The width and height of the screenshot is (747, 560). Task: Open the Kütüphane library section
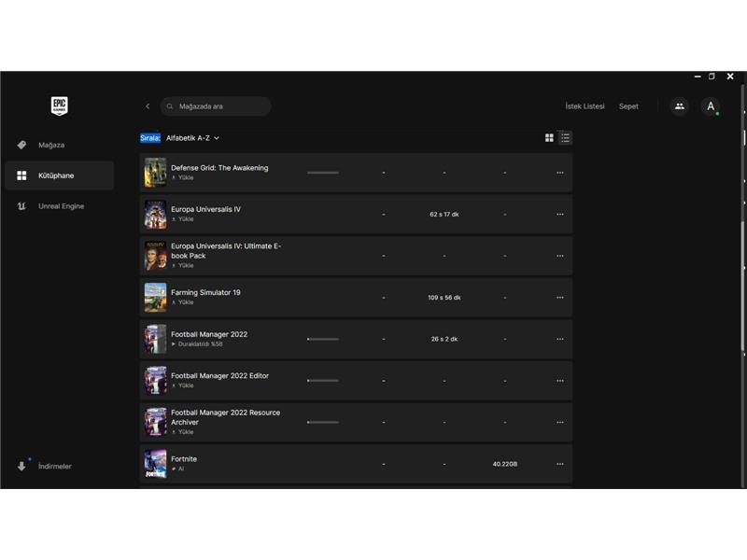(60, 175)
